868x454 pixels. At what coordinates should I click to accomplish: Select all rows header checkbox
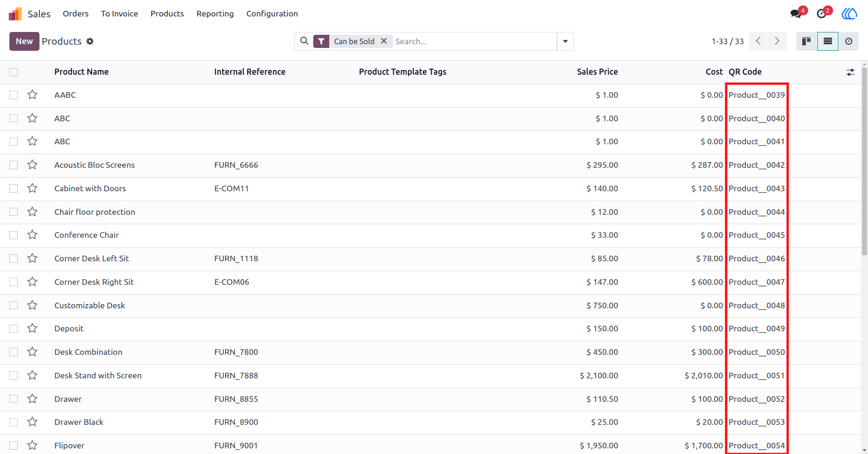pyautogui.click(x=14, y=72)
